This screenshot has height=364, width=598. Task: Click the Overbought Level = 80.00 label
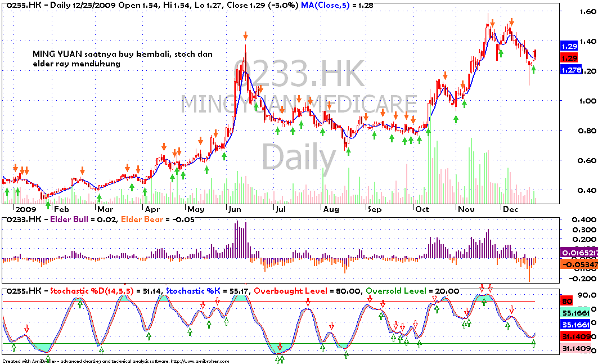tap(307, 291)
